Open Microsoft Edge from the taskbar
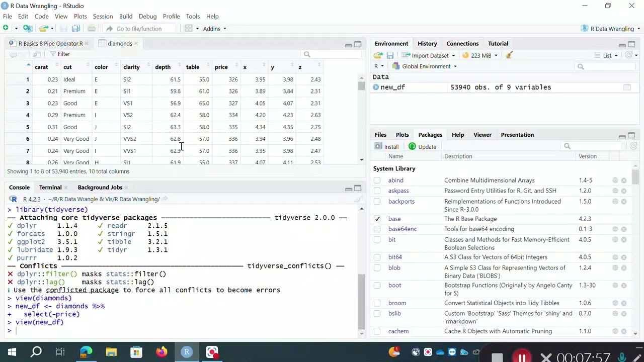 click(x=86, y=352)
